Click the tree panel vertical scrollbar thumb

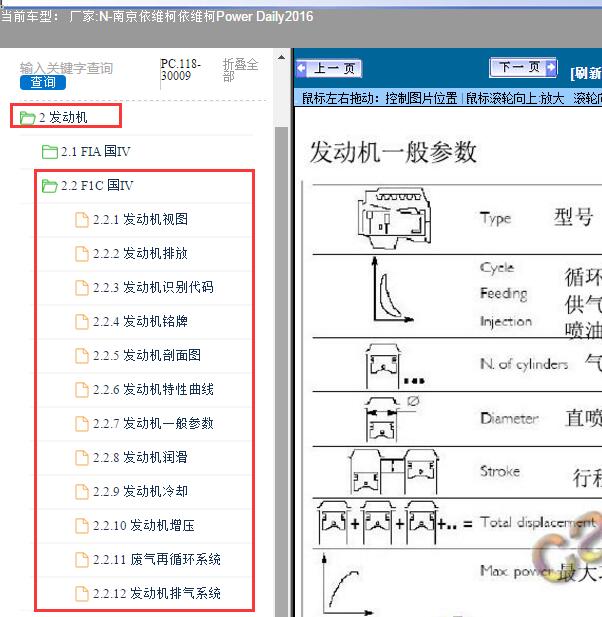click(x=281, y=370)
